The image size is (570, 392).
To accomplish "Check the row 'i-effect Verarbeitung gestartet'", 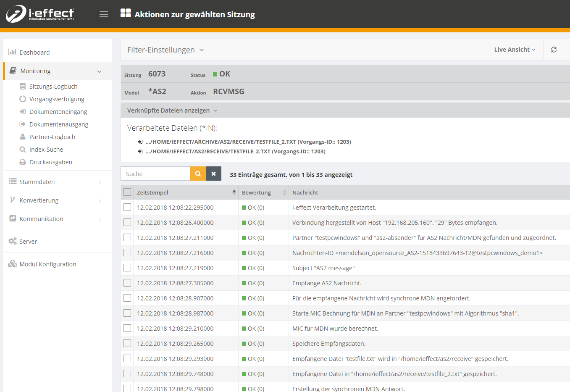I will click(x=127, y=208).
